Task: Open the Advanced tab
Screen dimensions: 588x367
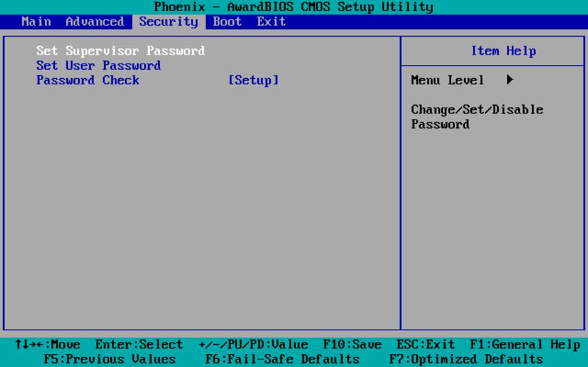Action: click(95, 21)
